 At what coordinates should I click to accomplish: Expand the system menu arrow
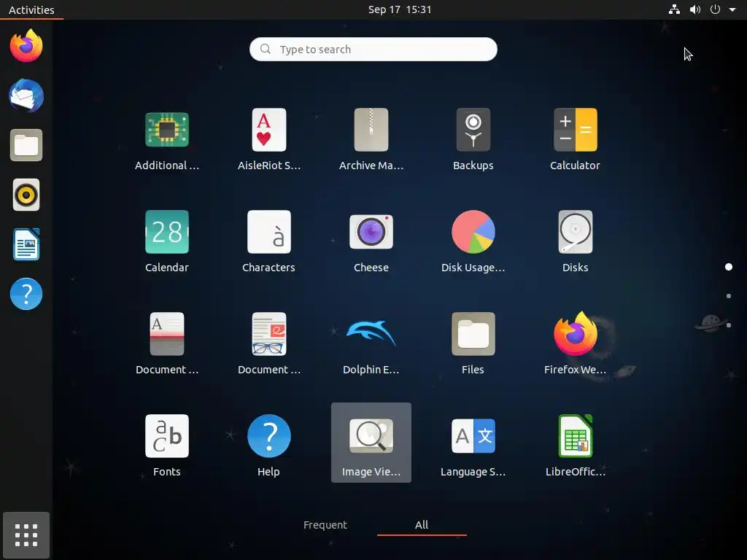732,9
